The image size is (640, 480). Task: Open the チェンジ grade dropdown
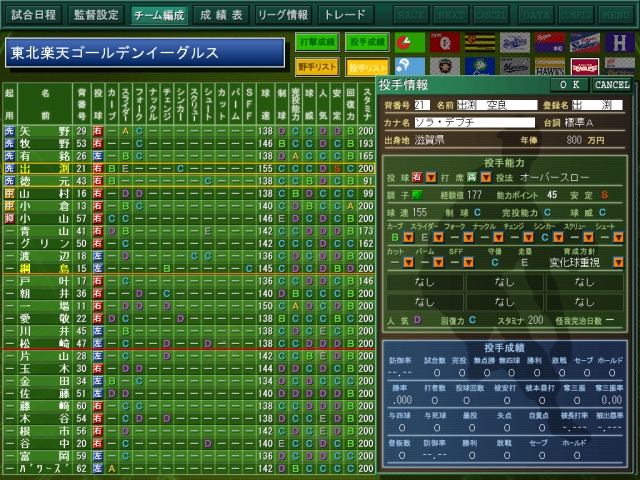tap(529, 237)
